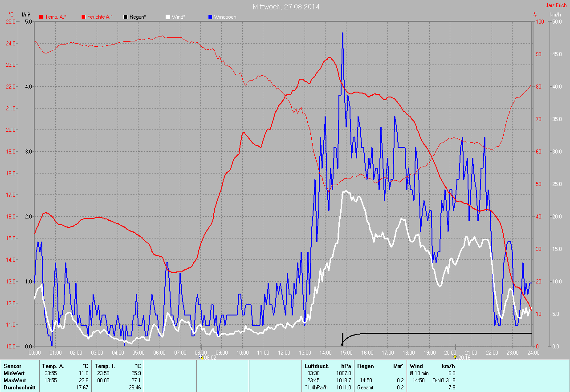Click the sunrise marker at 08:02
This screenshot has height=392, width=570.
201,357
